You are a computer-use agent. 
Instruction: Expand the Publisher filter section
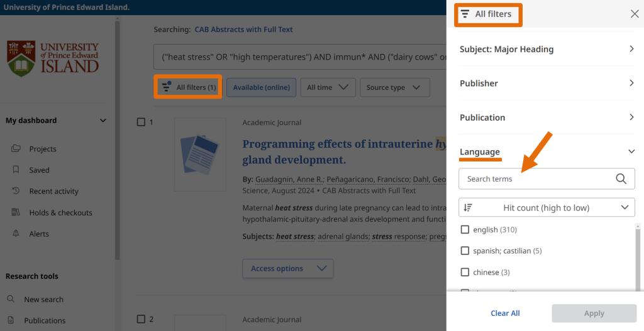(631, 83)
